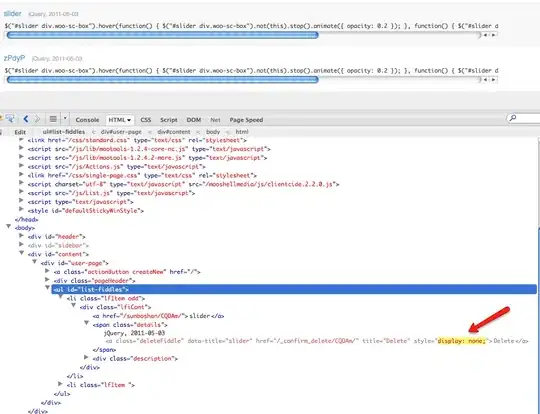Open the Script panel tab

click(169, 120)
